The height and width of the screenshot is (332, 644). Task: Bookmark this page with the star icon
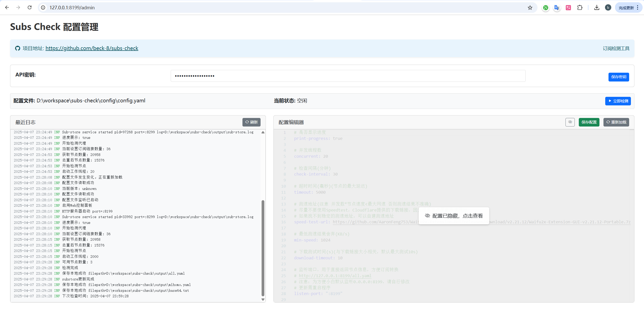tap(530, 8)
